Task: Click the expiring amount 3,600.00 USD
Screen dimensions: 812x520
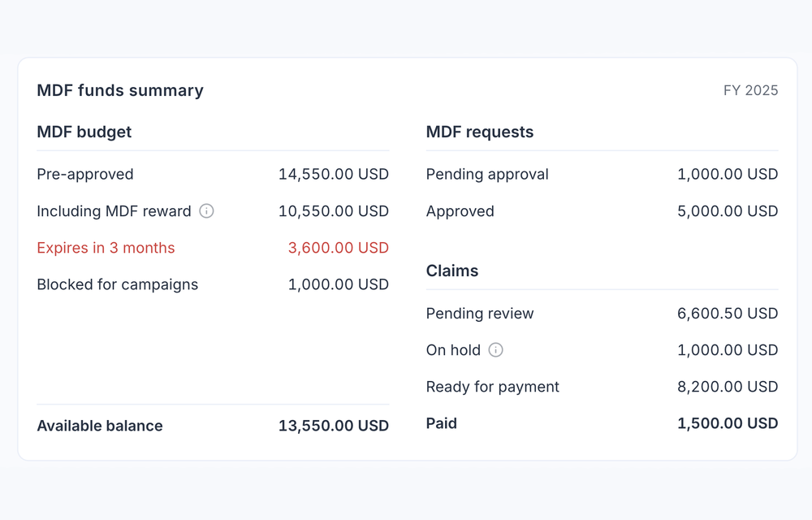Action: (x=338, y=248)
